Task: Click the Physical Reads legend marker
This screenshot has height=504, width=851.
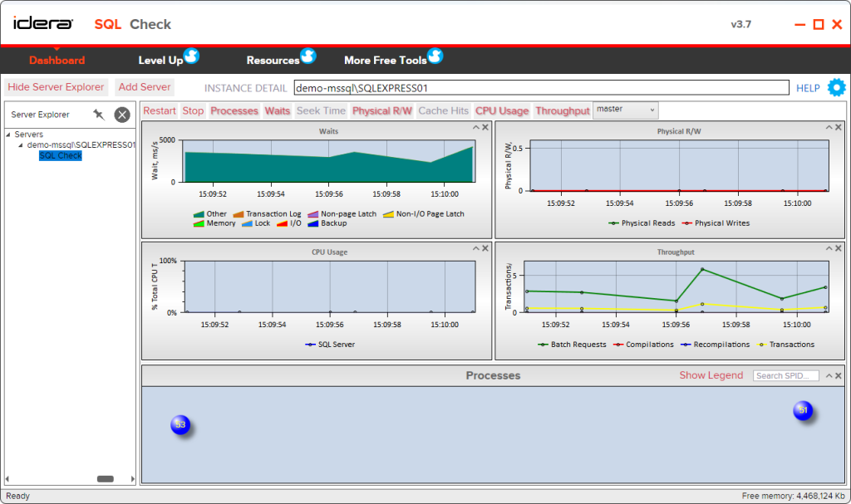Action: click(613, 223)
